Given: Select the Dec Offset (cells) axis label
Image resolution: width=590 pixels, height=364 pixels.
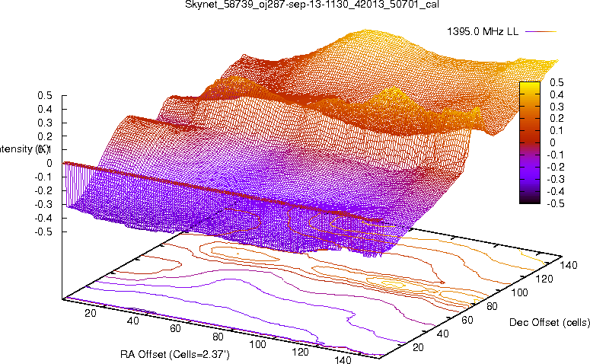Looking at the screenshot, I should 550,322.
